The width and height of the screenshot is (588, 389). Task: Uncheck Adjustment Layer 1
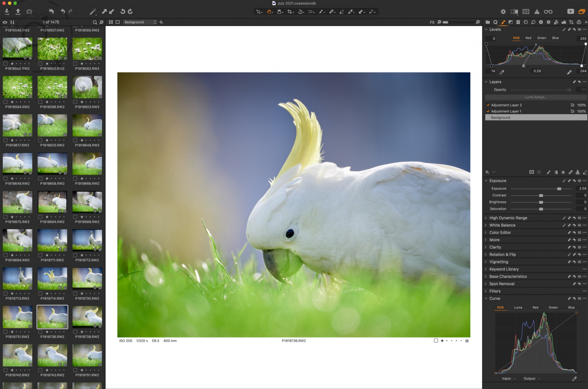488,111
